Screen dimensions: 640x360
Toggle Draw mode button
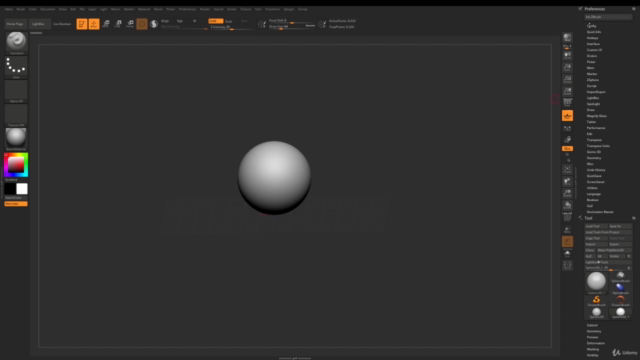pos(94,24)
